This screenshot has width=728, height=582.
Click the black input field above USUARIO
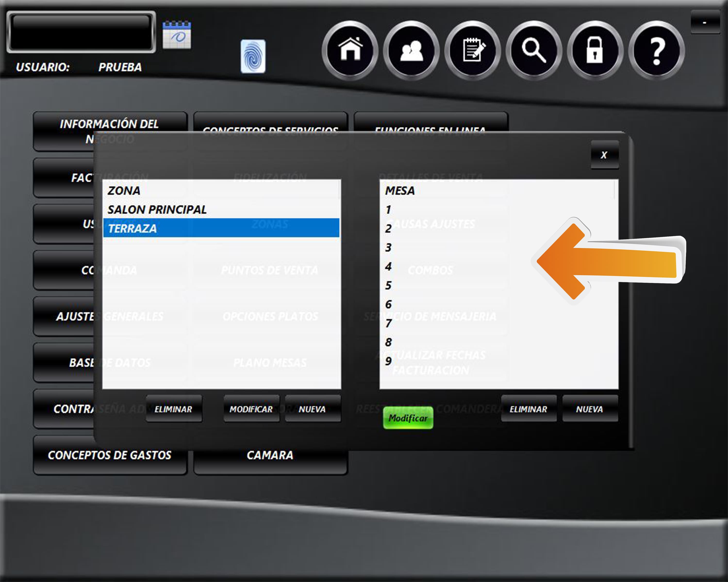tap(81, 32)
